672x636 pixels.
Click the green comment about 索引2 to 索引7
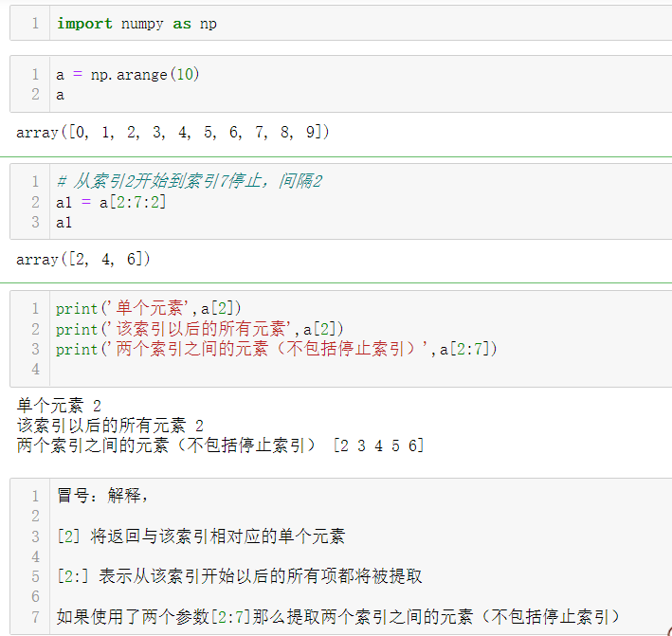tap(188, 181)
